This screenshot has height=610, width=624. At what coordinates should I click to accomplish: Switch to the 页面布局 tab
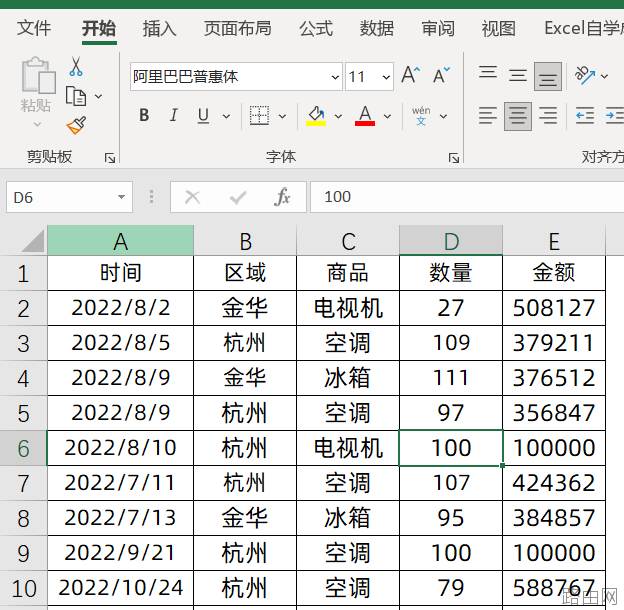coord(238,28)
